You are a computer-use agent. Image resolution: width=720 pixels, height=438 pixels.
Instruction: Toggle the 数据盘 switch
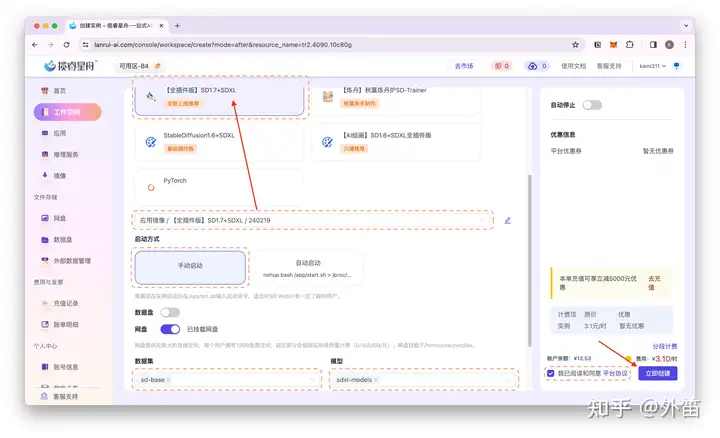coord(170,313)
